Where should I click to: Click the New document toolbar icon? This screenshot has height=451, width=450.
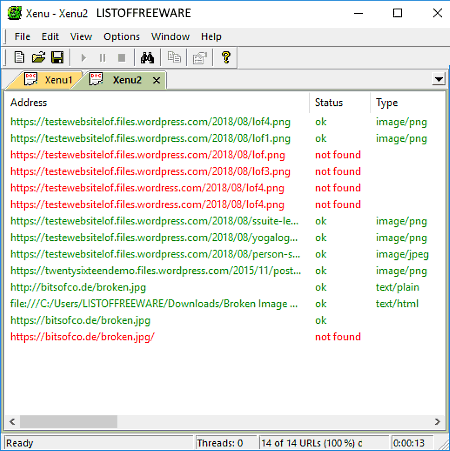(x=19, y=57)
